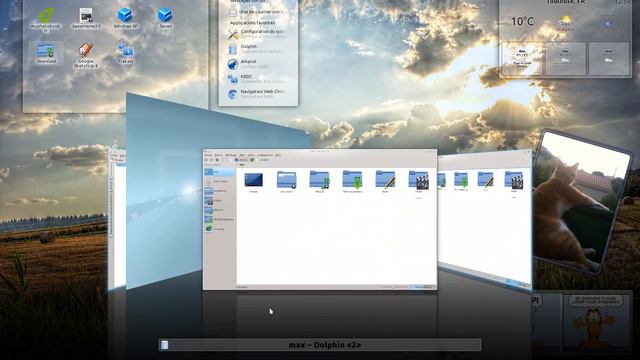Open the Bureau desktop folder in front Dolphin
640x360 pixels.
tap(253, 182)
